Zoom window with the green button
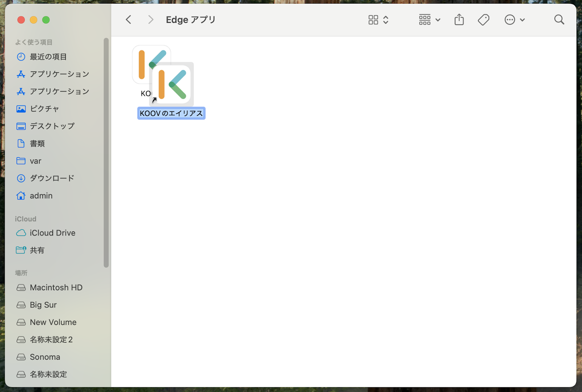The height and width of the screenshot is (392, 582). [x=46, y=20]
